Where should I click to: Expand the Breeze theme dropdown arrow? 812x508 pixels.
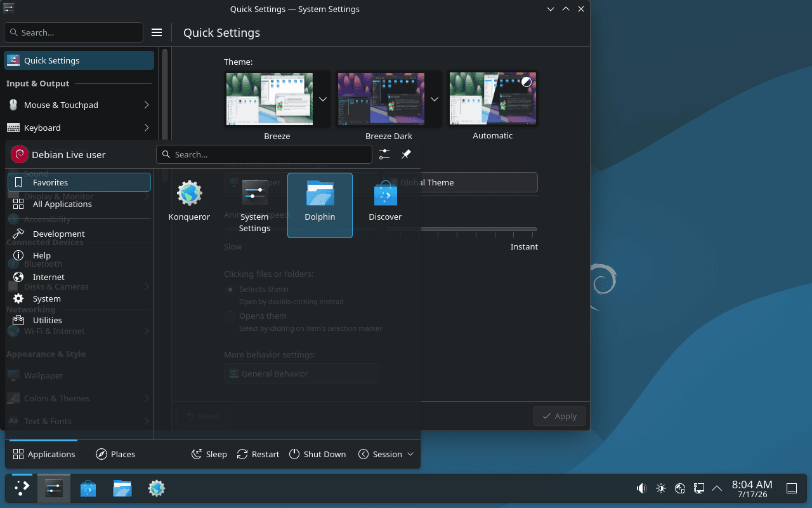click(322, 100)
